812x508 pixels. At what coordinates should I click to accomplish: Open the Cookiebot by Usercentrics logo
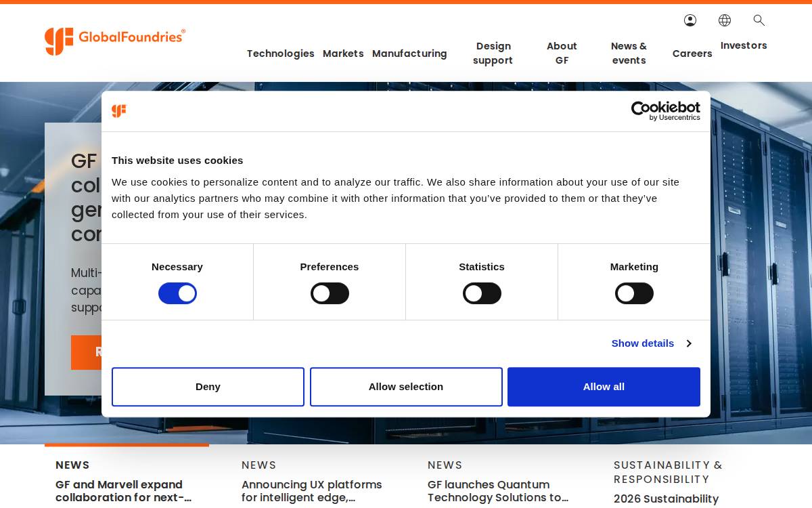coord(666,111)
